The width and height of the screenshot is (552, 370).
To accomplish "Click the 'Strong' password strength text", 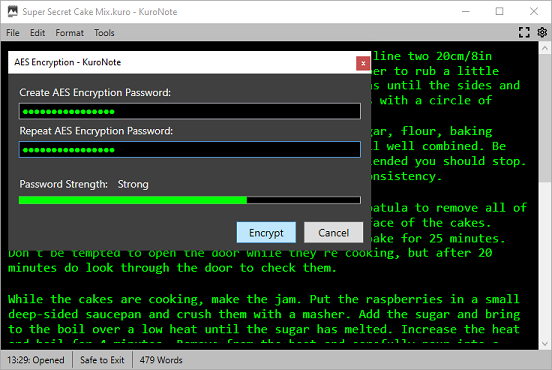I will point(133,184).
